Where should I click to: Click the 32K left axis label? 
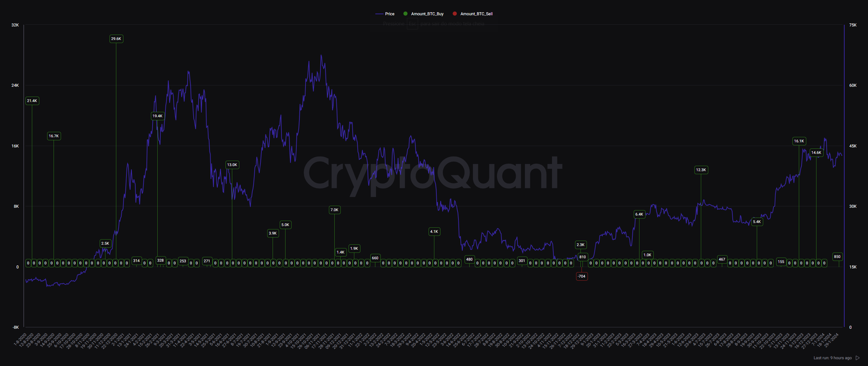pos(15,25)
